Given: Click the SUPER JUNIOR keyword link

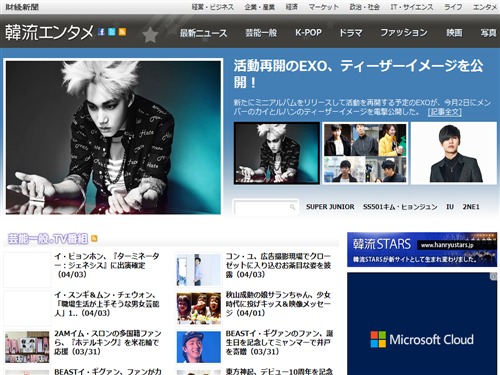Looking at the screenshot, I should coord(330,207).
